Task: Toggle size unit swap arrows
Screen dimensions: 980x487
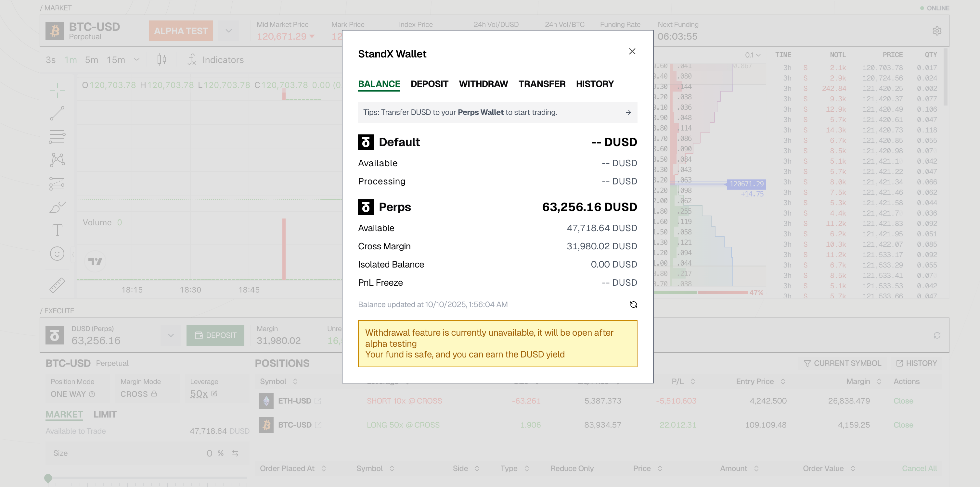Action: (x=235, y=453)
